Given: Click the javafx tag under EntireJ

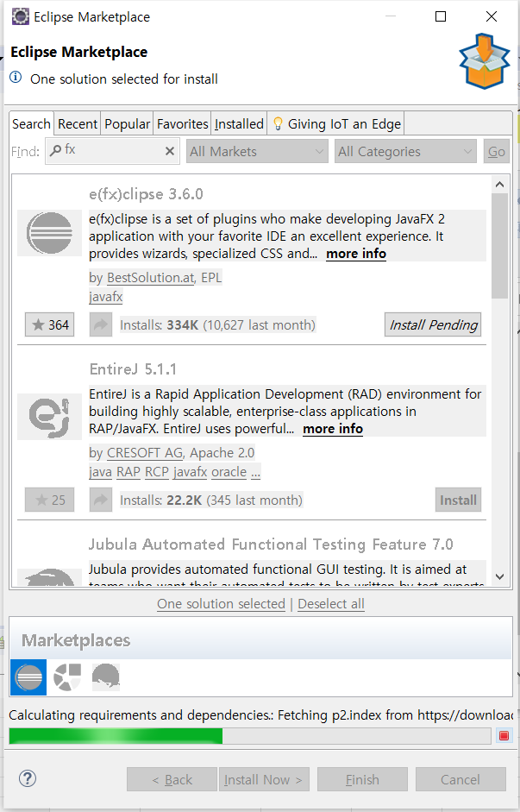Looking at the screenshot, I should (191, 472).
